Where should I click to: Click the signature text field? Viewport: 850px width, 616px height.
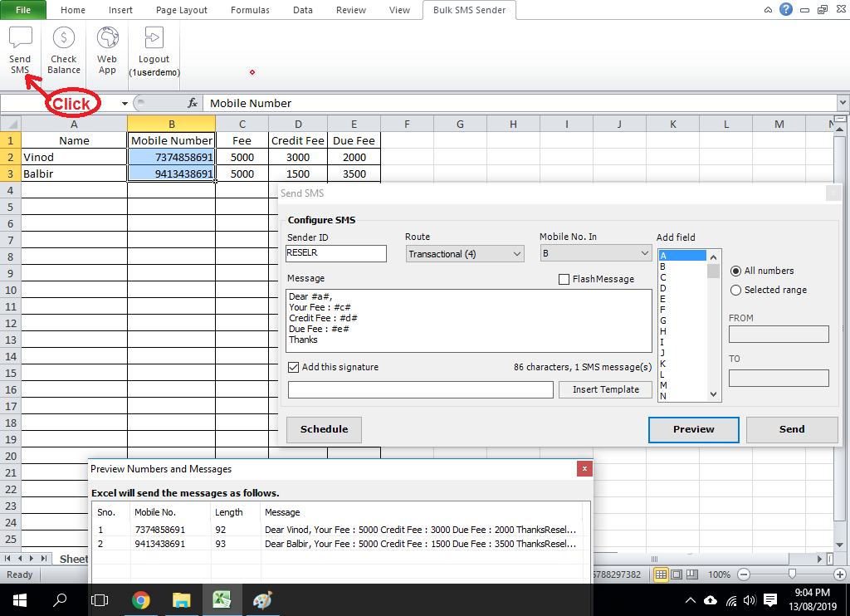click(421, 390)
